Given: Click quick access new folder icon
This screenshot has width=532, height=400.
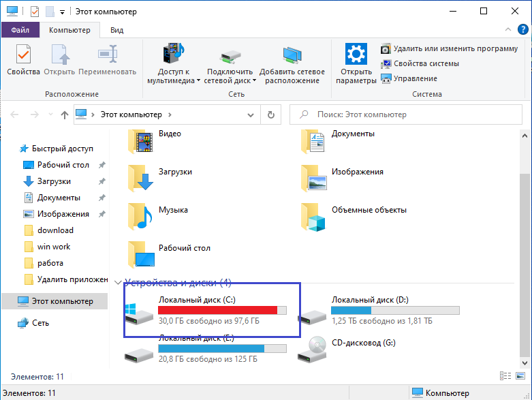Looking at the screenshot, I should [x=50, y=12].
